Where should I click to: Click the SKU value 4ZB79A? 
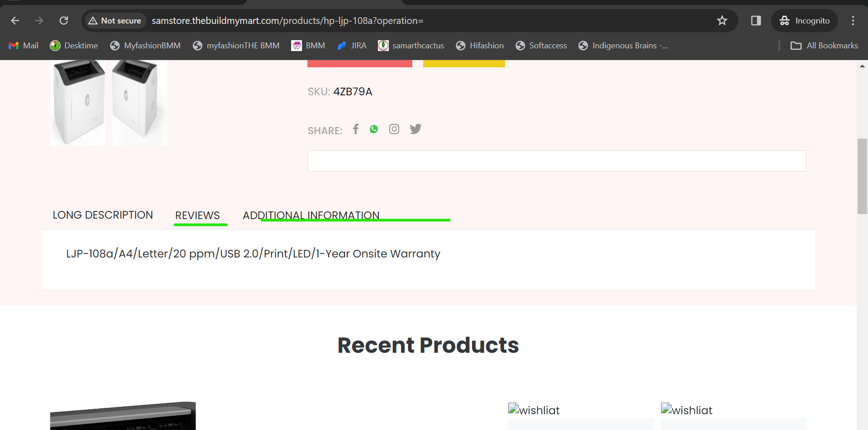coord(353,92)
